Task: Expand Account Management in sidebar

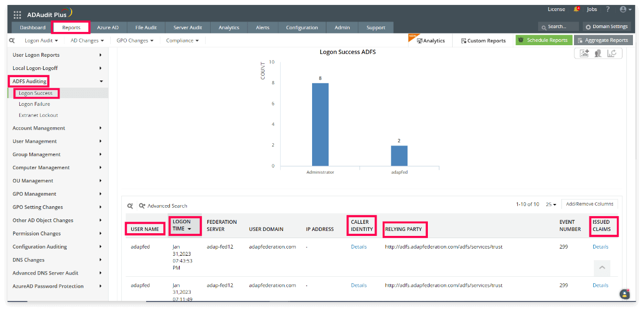Action: click(57, 128)
